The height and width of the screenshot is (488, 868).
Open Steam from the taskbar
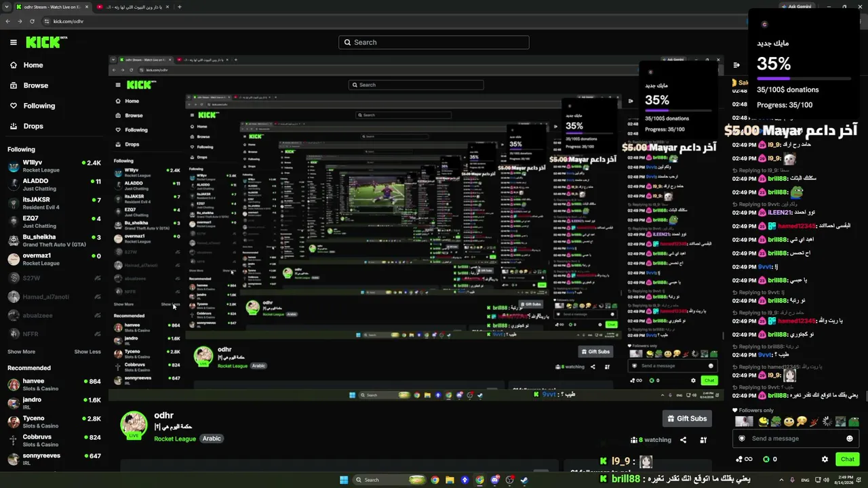tap(525, 480)
